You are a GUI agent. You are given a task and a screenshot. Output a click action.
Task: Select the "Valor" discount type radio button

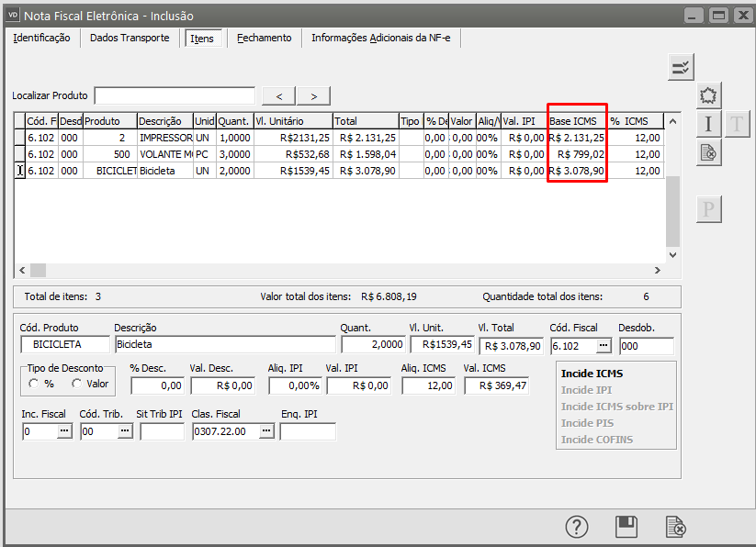pos(77,384)
